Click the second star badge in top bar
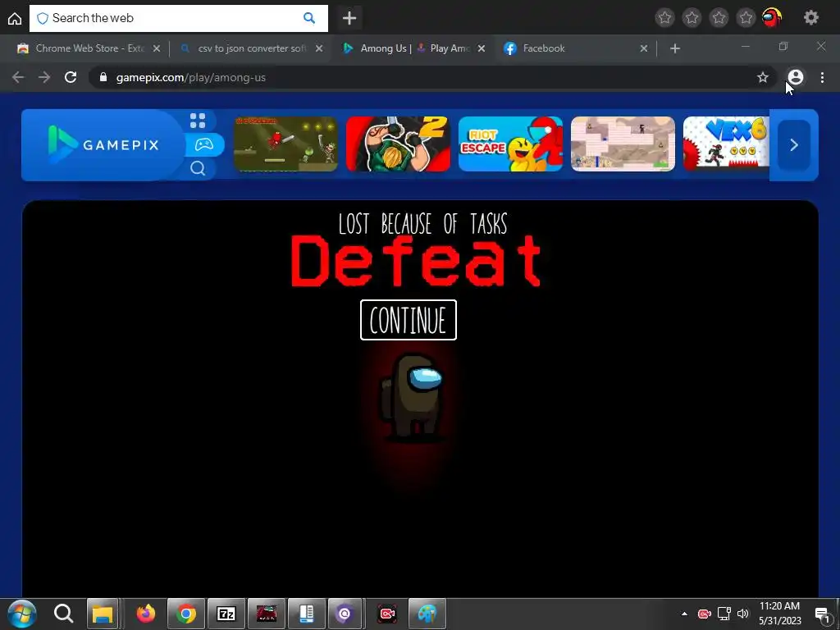This screenshot has width=840, height=630. [x=692, y=18]
